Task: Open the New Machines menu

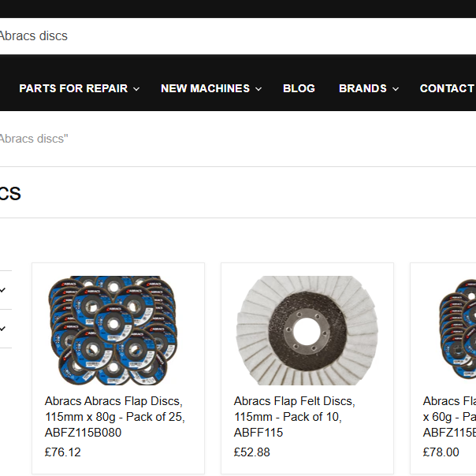Action: pos(205,88)
